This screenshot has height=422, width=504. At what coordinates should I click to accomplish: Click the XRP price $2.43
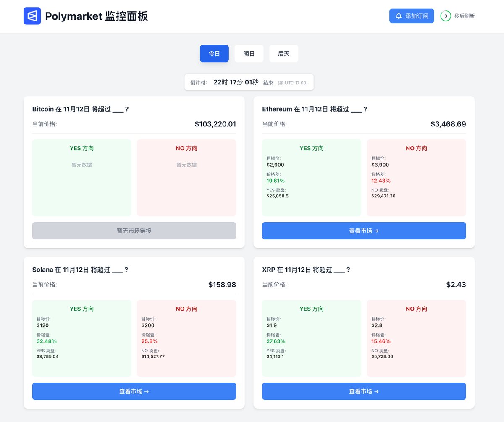456,285
